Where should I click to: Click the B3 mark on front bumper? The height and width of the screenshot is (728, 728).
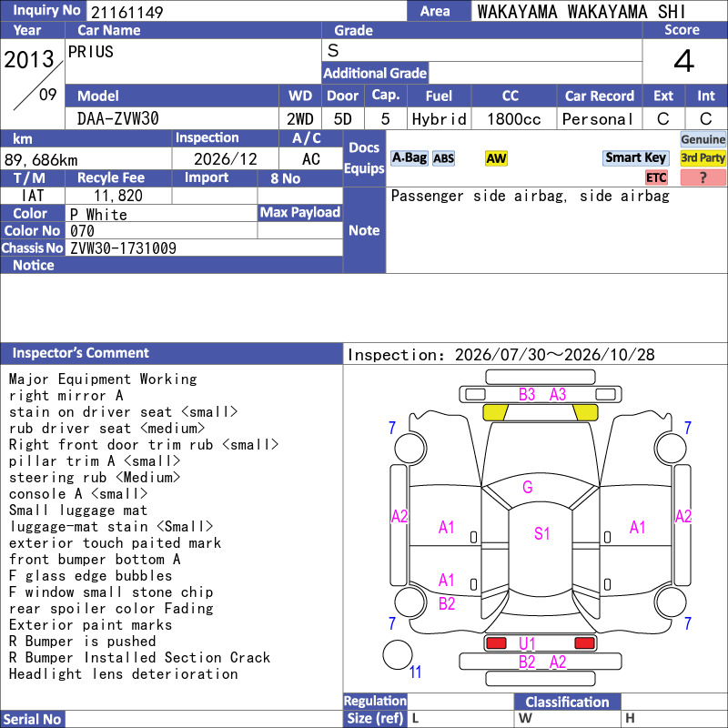[527, 394]
